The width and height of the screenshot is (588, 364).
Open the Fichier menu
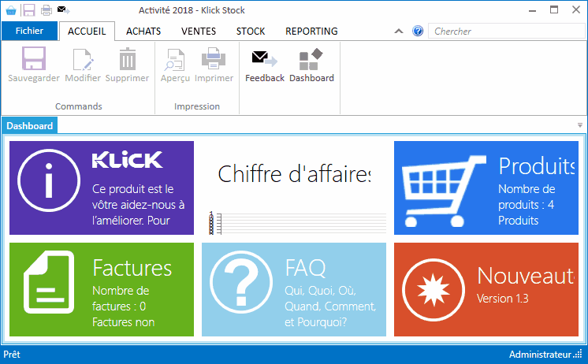point(29,32)
